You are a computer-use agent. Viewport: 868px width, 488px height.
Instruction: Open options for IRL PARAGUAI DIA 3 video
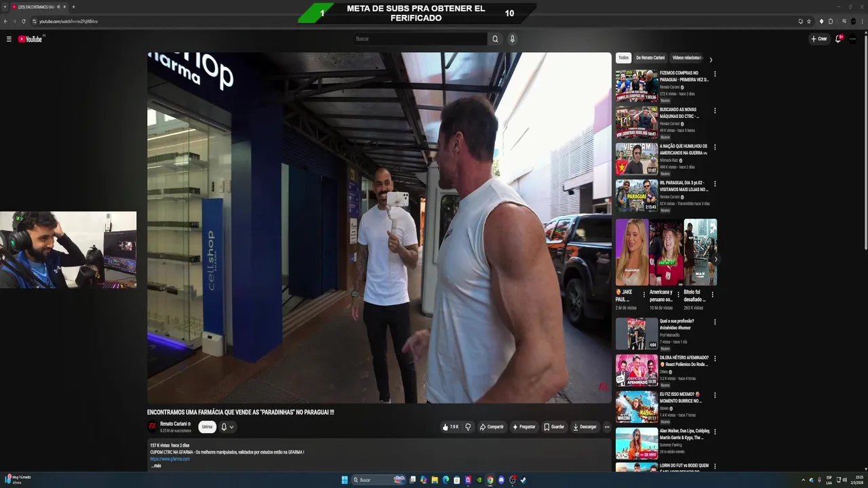(715, 184)
